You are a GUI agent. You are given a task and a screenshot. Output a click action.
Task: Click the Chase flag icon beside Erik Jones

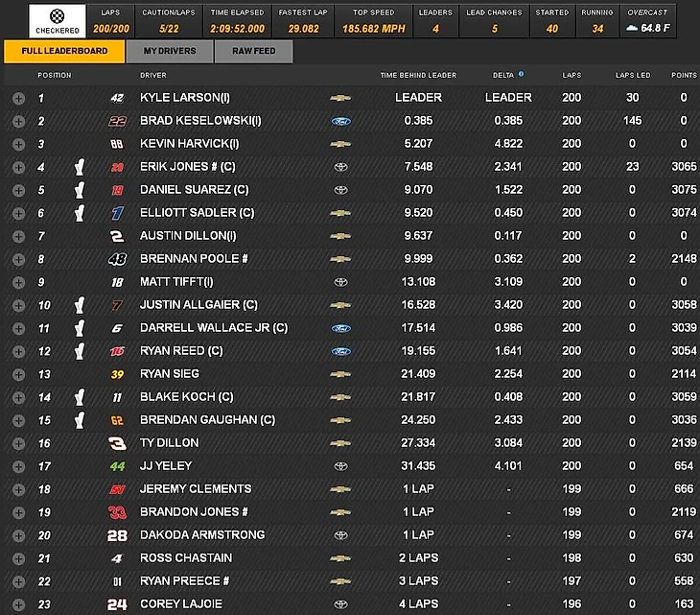pos(80,167)
